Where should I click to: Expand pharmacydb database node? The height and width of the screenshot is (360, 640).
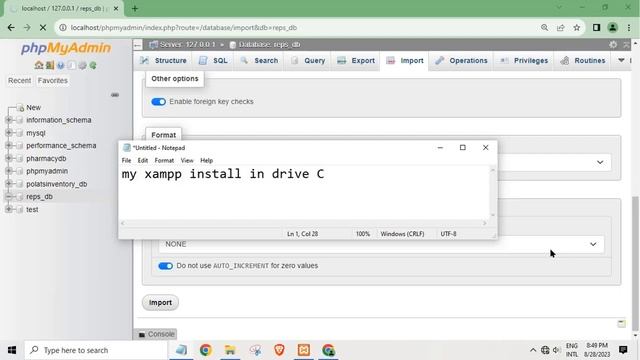tap(9, 158)
